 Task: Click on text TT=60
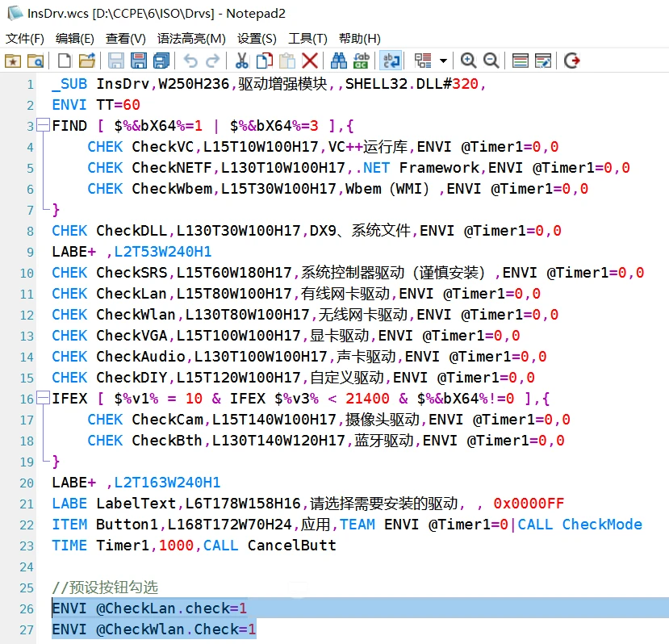(118, 105)
